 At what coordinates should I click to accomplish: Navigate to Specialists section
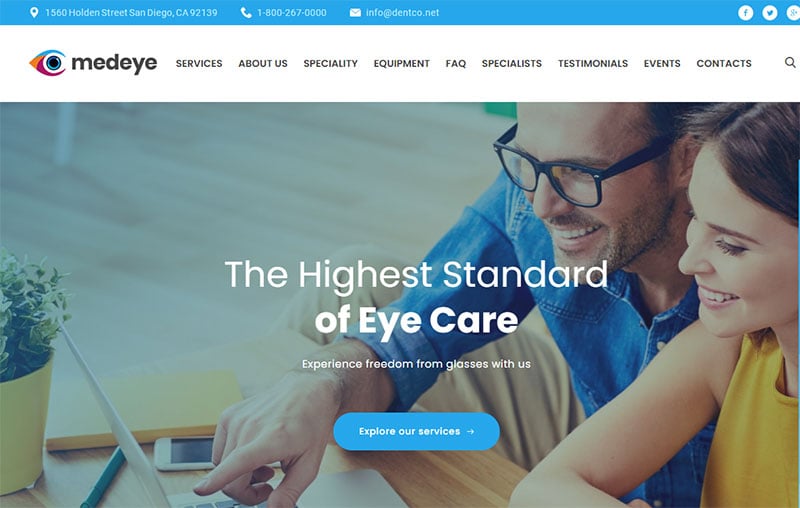pos(512,63)
